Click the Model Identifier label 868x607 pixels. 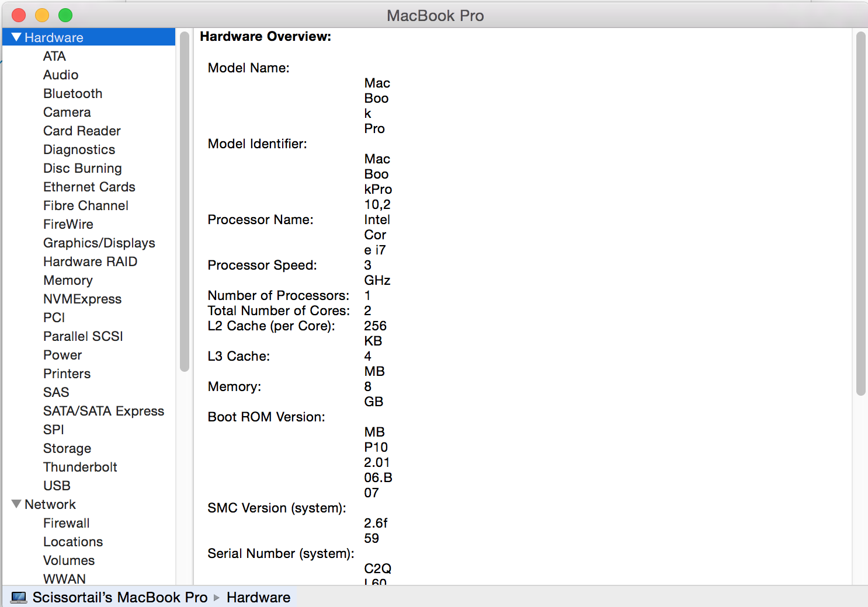(258, 144)
